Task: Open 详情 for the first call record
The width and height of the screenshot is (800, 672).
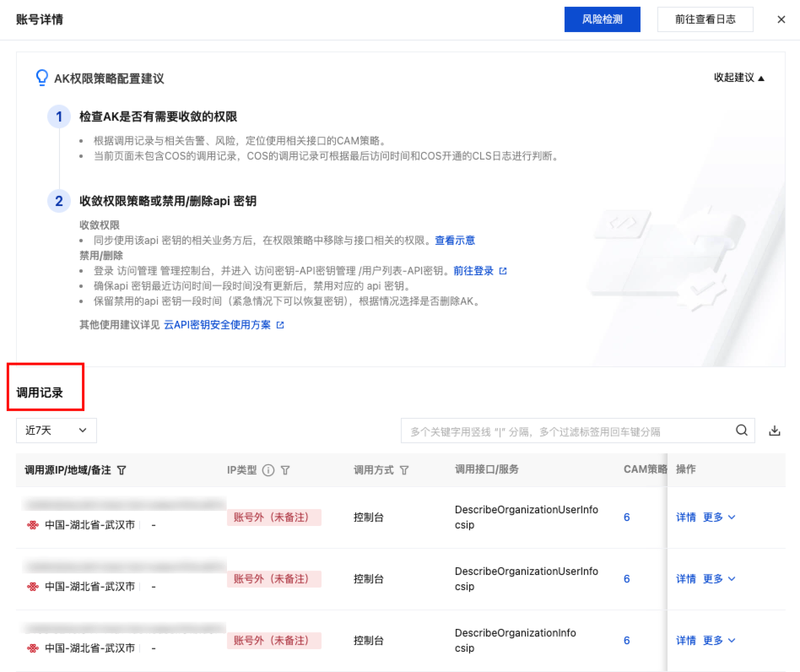Action: (x=685, y=518)
